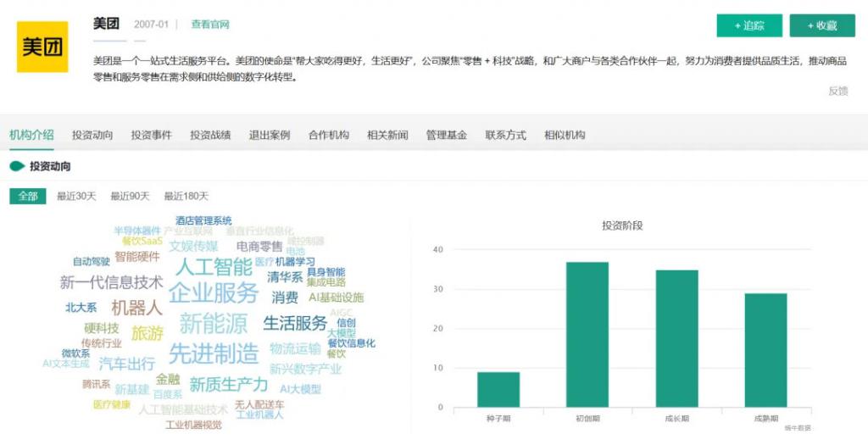This screenshot has height=445, width=868.
Task: Open the 查看官网 link
Action: pos(209,25)
